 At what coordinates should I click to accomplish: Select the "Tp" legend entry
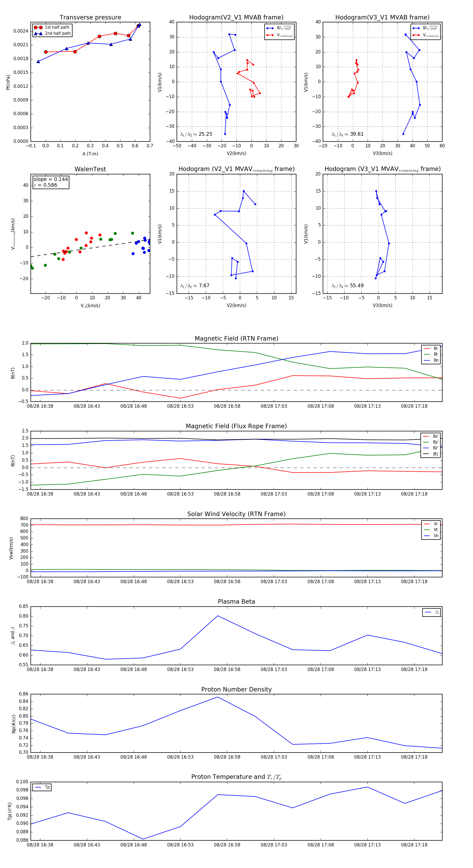[42, 787]
